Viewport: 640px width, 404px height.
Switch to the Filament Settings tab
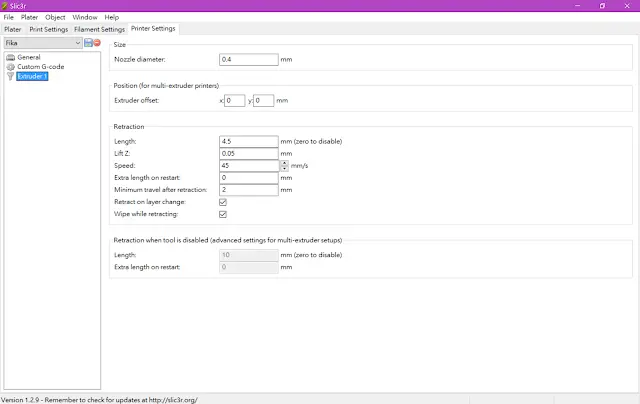pyautogui.click(x=99, y=29)
